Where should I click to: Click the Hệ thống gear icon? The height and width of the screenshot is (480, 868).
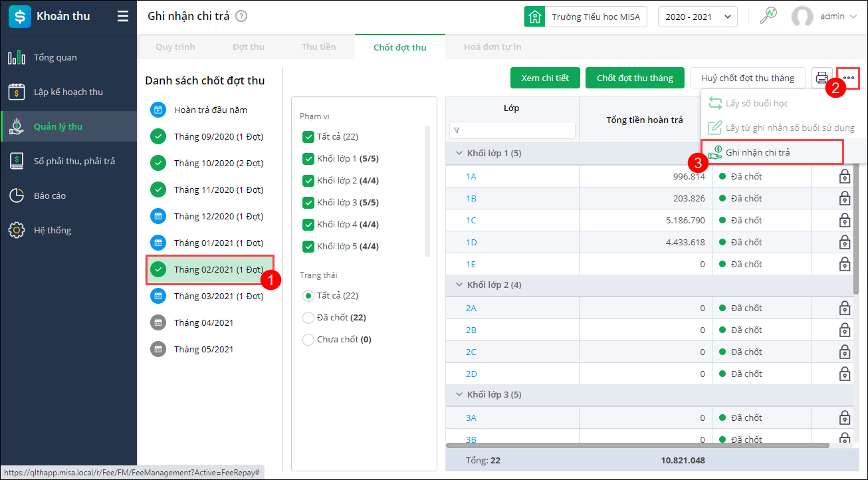point(17,230)
